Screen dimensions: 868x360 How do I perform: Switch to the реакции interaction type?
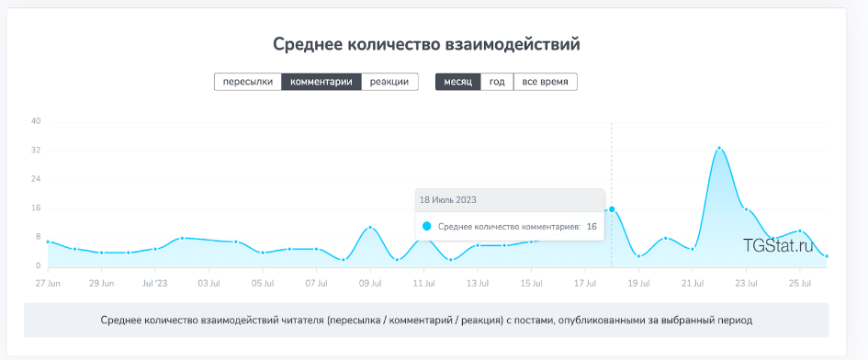(x=389, y=82)
